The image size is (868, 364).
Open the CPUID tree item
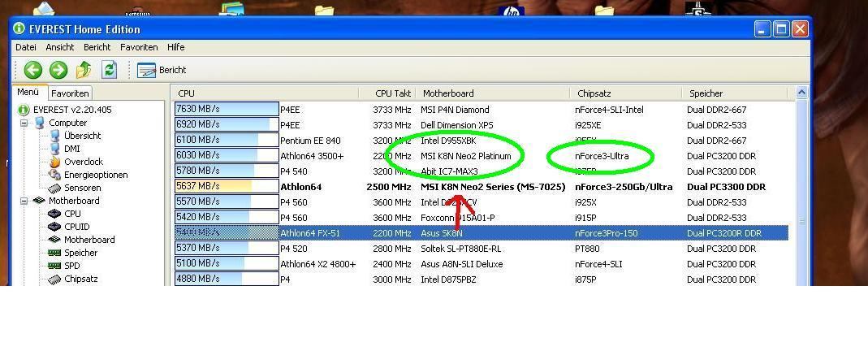tap(69, 227)
